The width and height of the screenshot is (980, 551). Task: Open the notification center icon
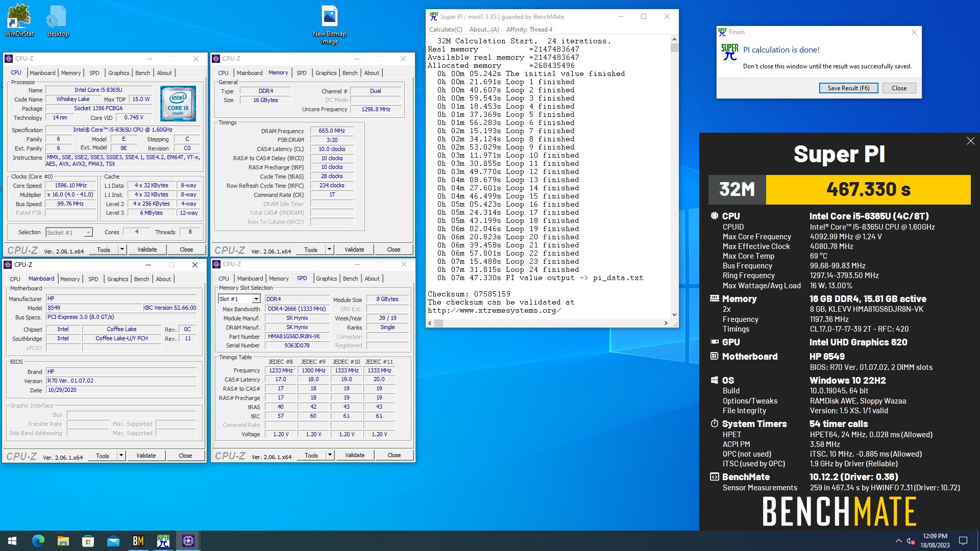click(963, 541)
